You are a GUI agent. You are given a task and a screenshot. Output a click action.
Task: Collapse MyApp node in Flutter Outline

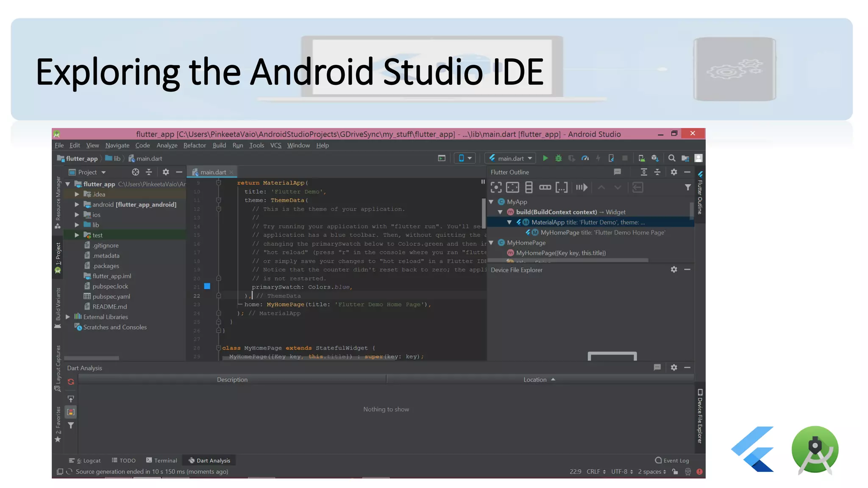click(x=491, y=202)
